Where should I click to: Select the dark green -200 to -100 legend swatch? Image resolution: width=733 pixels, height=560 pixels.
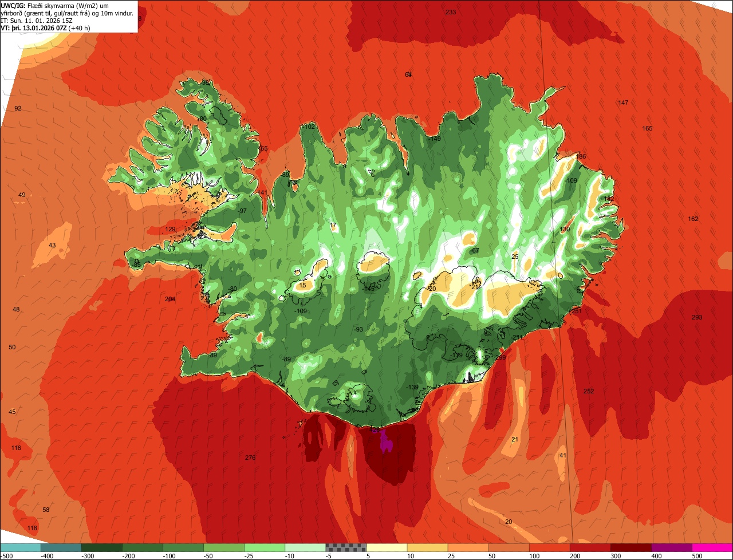coord(142,547)
